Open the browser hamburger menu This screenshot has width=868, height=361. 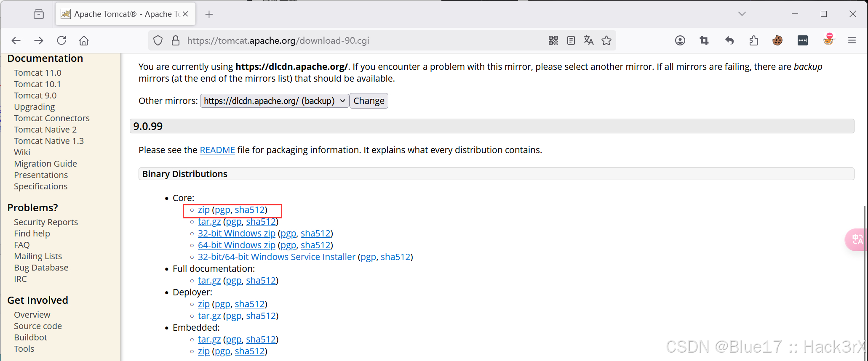(852, 40)
